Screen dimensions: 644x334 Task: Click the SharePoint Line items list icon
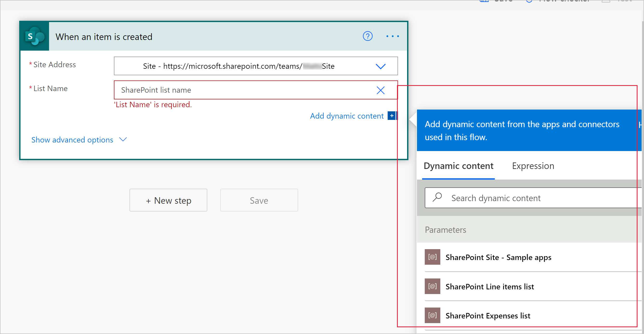click(x=433, y=286)
